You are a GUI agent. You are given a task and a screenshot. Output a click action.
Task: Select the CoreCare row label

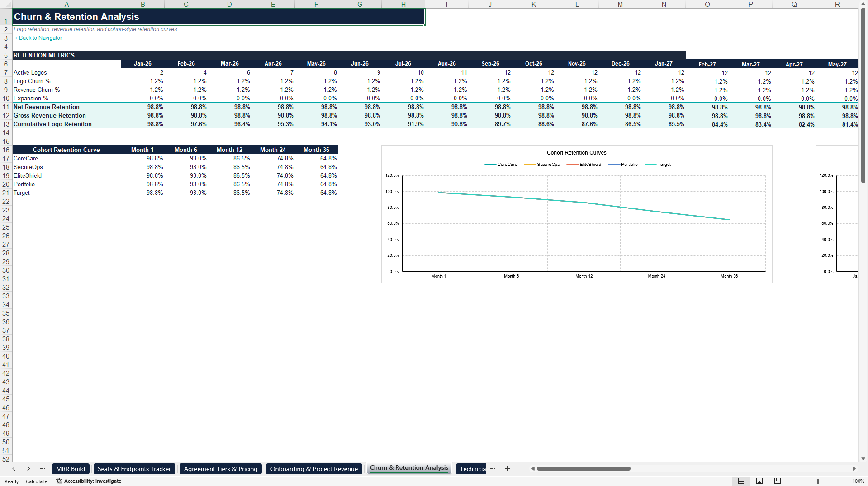66,158
